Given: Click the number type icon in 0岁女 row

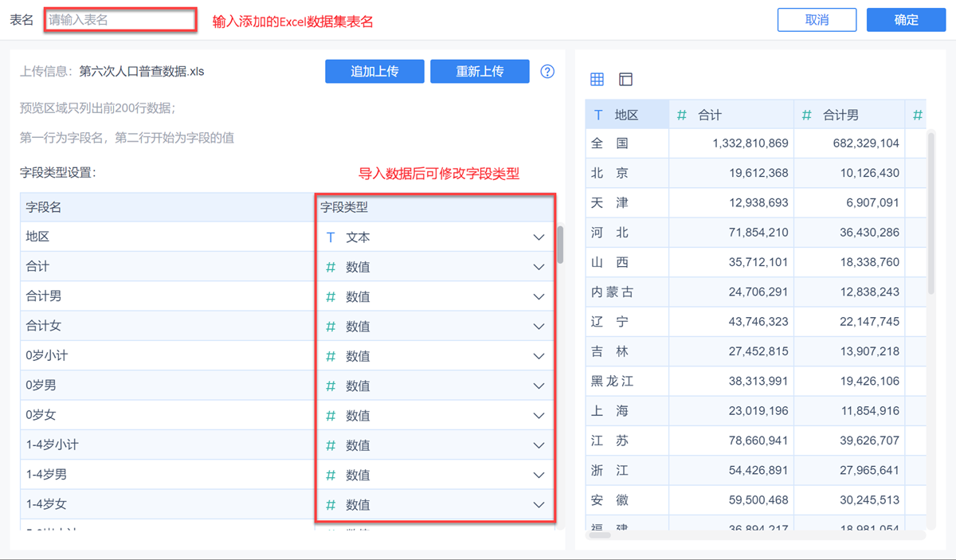Looking at the screenshot, I should pos(331,415).
